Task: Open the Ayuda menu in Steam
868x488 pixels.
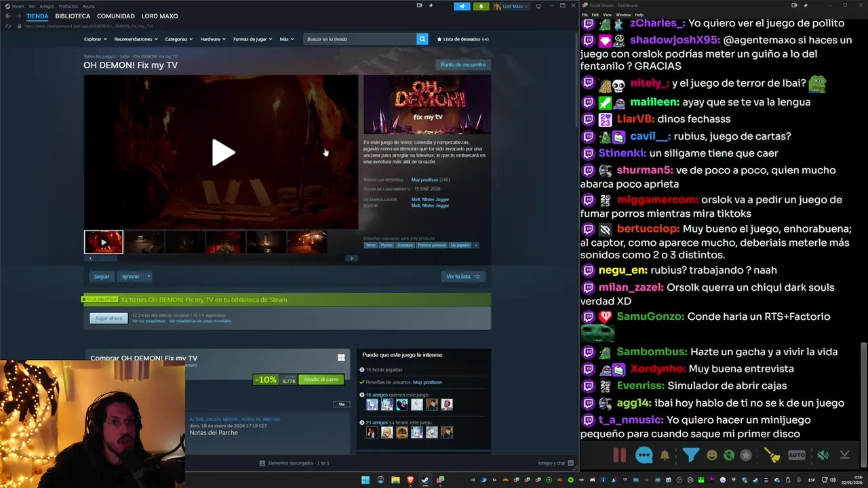Action: coord(89,6)
